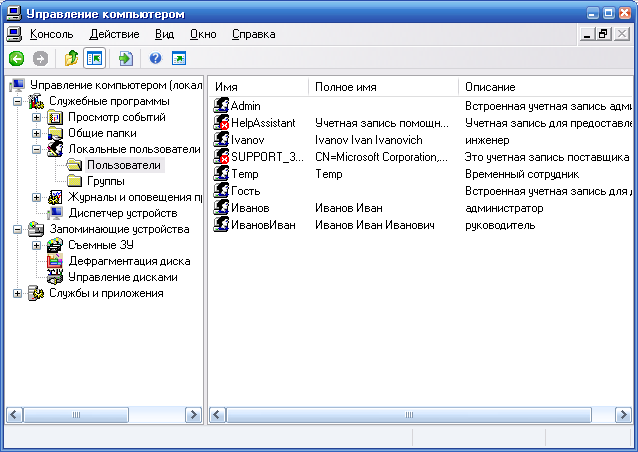Viewport: 638px width, 452px height.
Task: Open the Справка menu
Action: 253,34
